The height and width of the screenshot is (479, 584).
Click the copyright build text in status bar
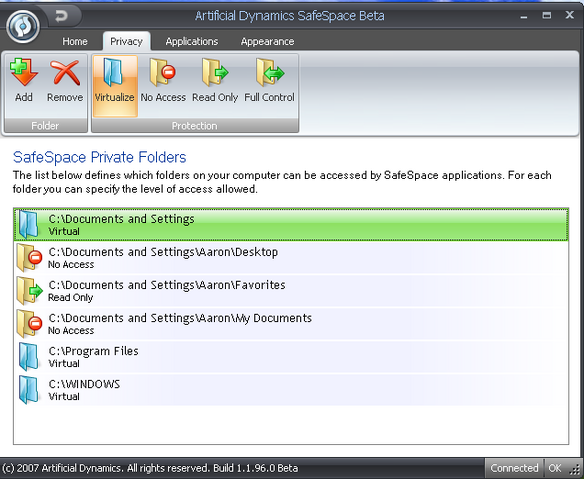pyautogui.click(x=150, y=468)
